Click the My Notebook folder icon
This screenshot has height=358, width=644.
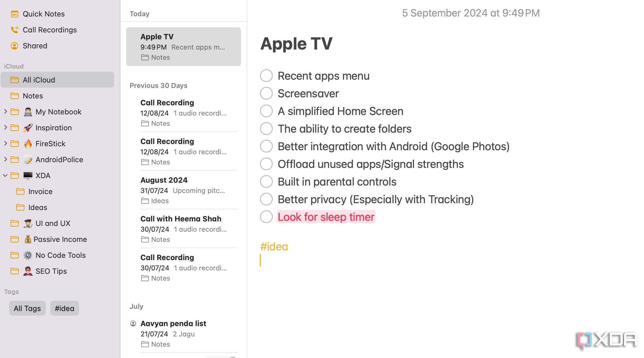[x=15, y=112]
